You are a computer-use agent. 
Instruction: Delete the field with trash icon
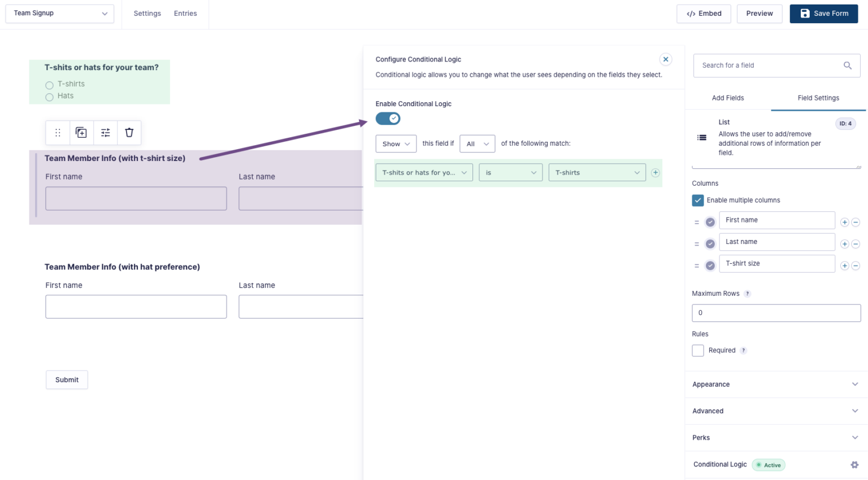click(129, 133)
